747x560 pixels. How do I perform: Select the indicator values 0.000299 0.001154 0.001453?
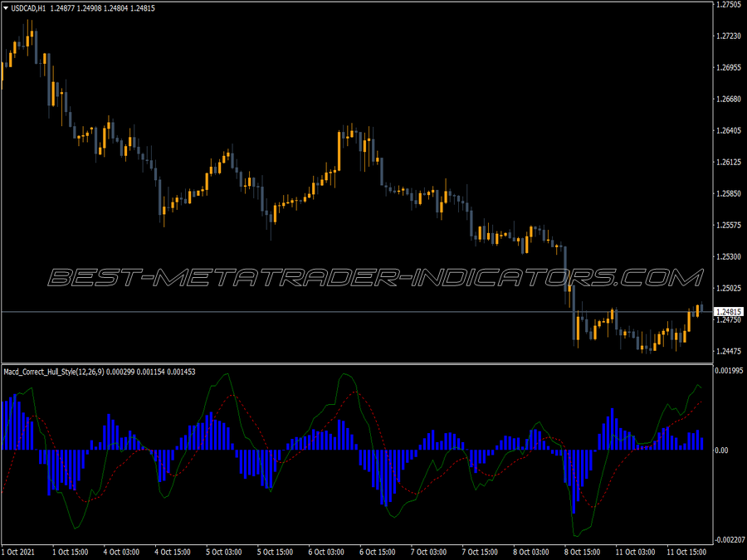(150, 372)
